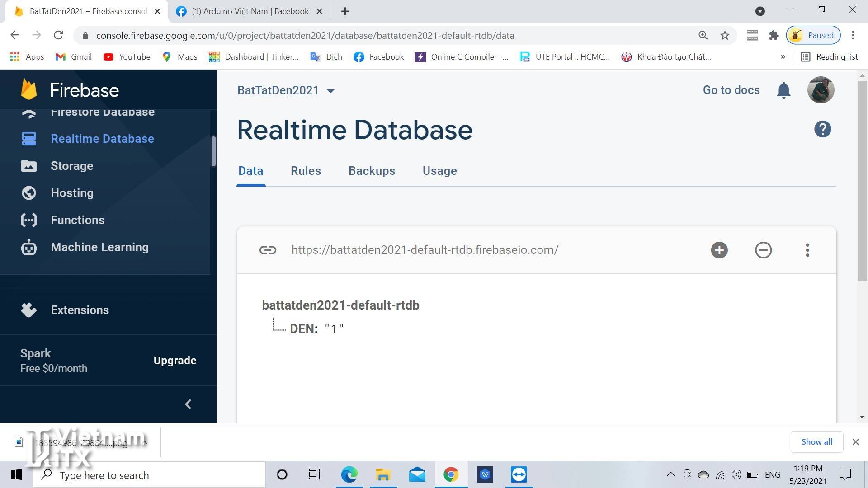Open Machine Learning in the sidebar
This screenshot has height=488, width=868.
(99, 247)
